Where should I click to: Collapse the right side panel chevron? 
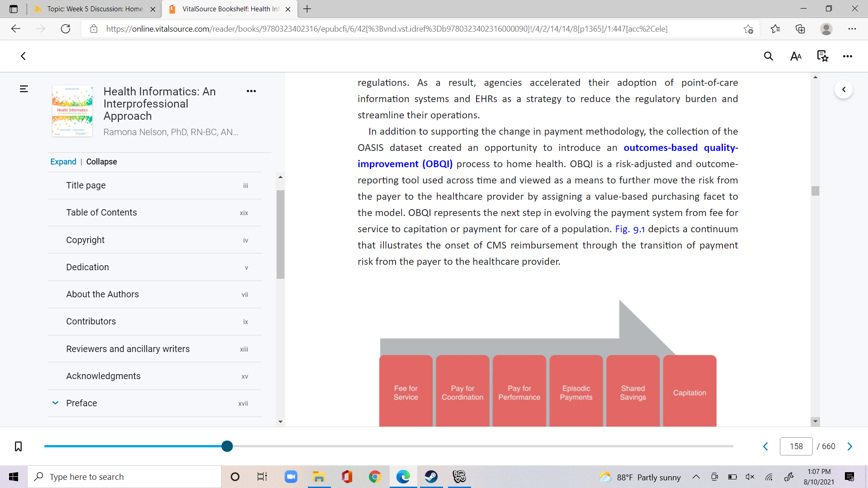coord(844,89)
